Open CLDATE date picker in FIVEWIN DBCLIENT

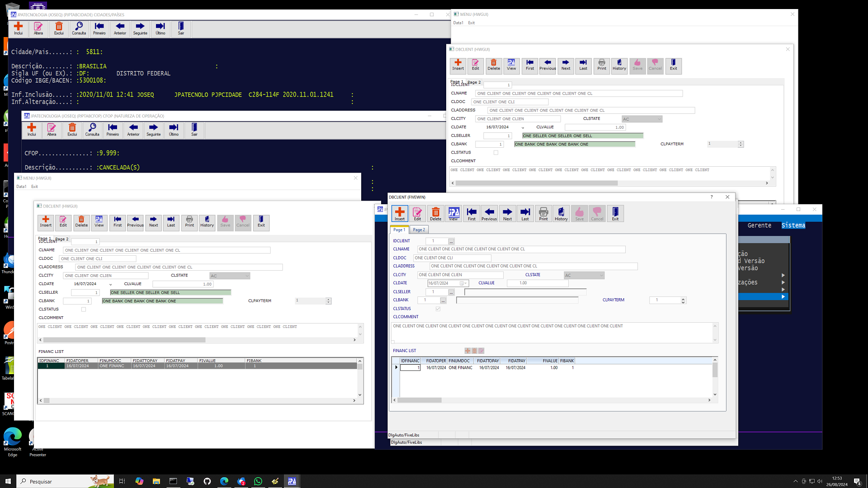pyautogui.click(x=465, y=283)
